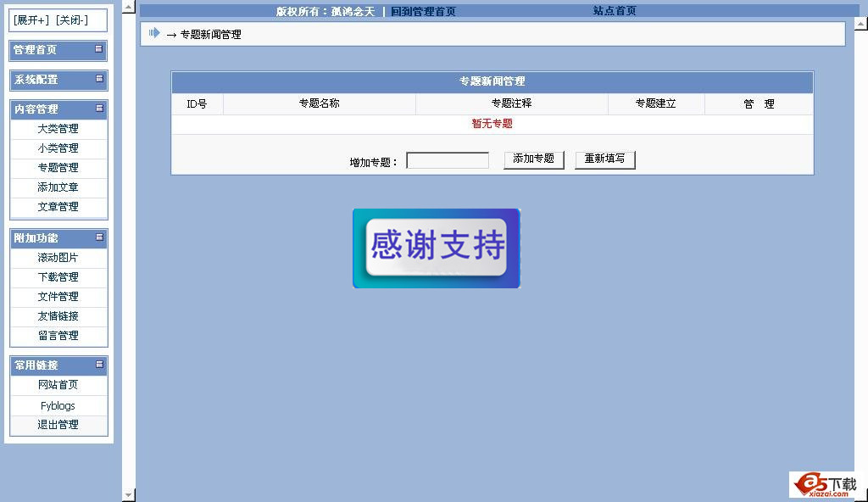Viewport: 868px width, 502px height.
Task: Click the 专题注释 column header
Action: pyautogui.click(x=511, y=103)
